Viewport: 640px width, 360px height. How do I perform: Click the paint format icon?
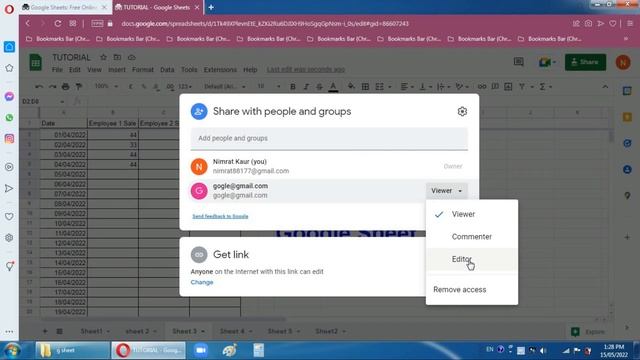coord(79,87)
